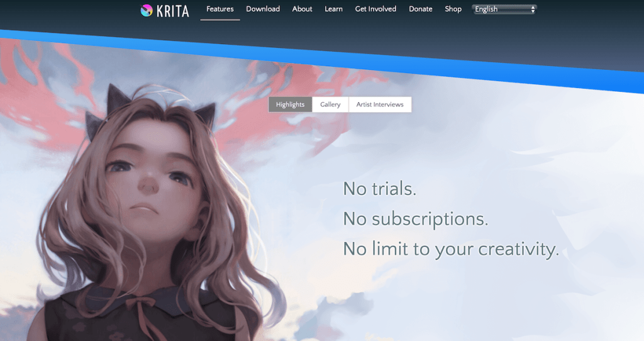Open the Get Involved page
The image size is (644, 341).
(x=375, y=9)
